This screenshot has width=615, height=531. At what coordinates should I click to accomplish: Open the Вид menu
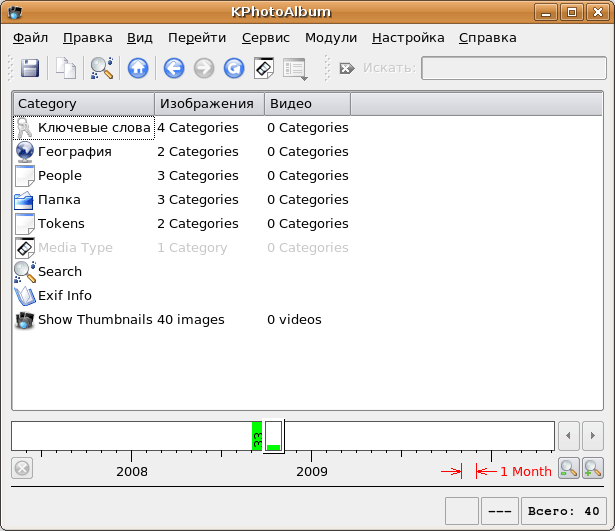[x=140, y=38]
